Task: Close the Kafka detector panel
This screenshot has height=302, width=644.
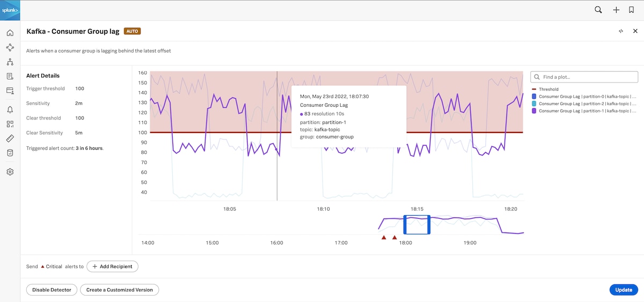Action: (635, 31)
